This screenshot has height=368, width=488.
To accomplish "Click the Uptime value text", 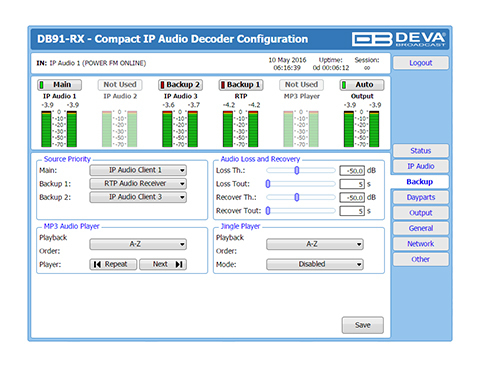I will click(x=331, y=68).
